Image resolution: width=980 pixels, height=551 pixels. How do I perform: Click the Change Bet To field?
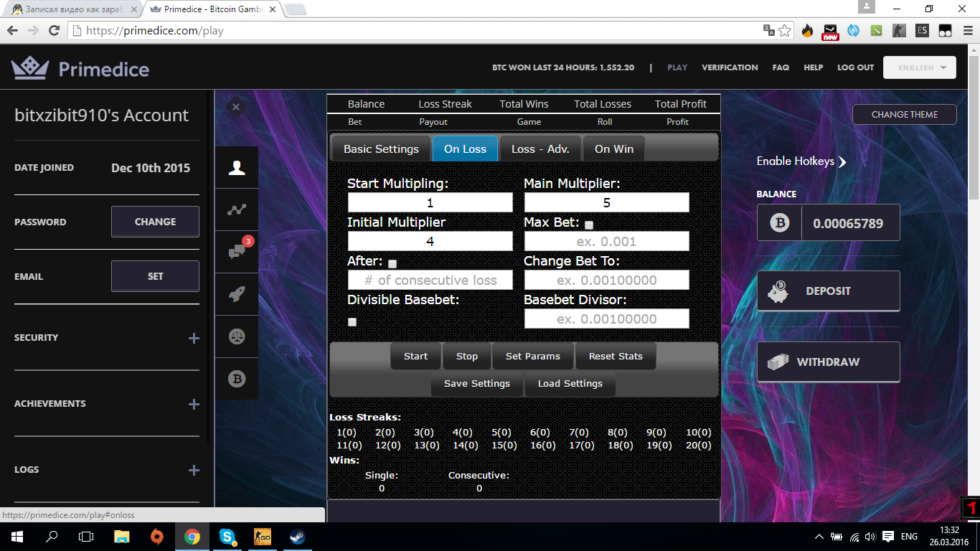coord(607,280)
